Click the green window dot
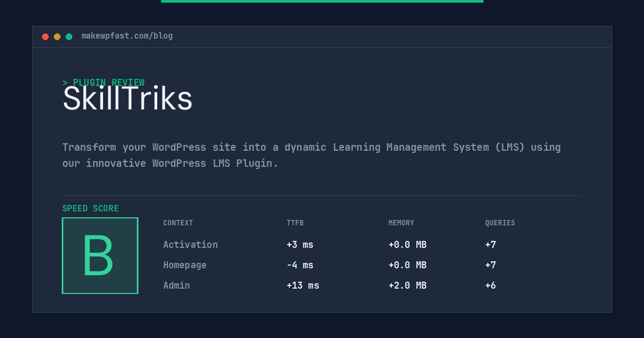The height and width of the screenshot is (338, 644). pyautogui.click(x=69, y=36)
